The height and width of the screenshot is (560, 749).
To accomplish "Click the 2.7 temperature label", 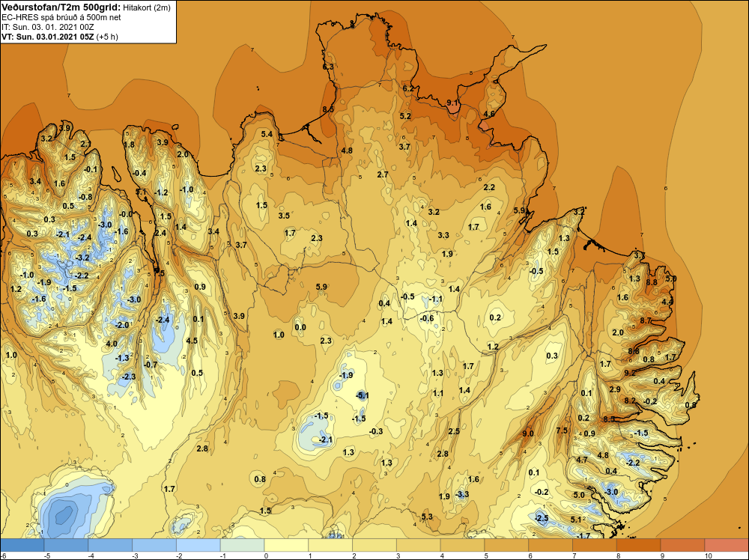I will click(x=383, y=174).
